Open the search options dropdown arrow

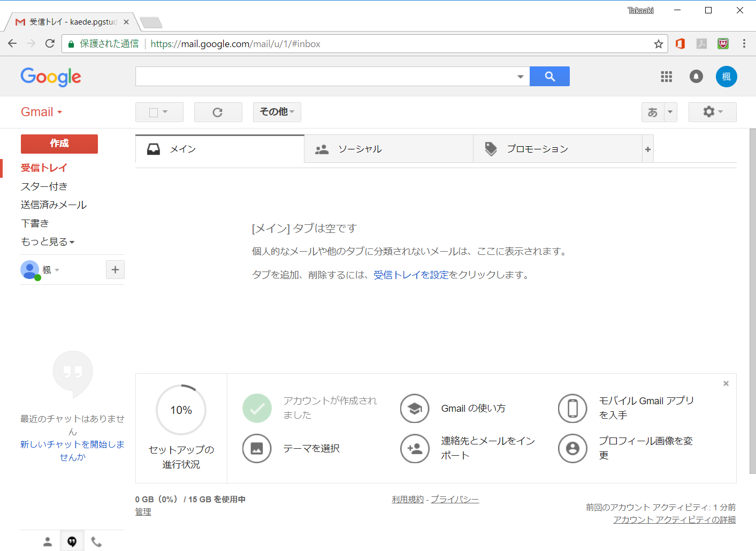click(520, 77)
